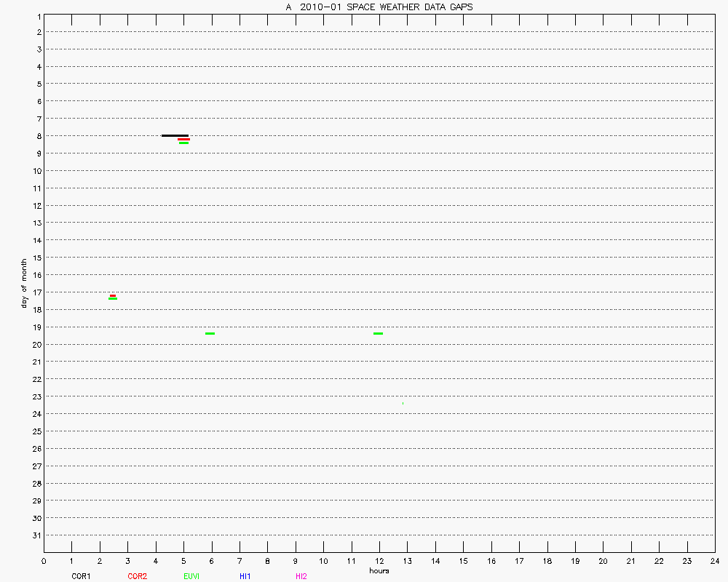Click the day 1 tick label

[37, 15]
